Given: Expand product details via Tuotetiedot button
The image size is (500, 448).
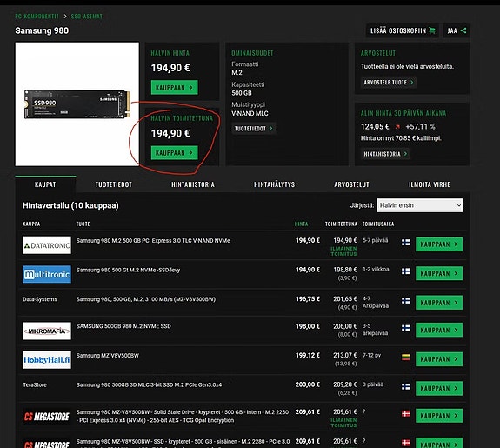Looking at the screenshot, I should coord(254,128).
